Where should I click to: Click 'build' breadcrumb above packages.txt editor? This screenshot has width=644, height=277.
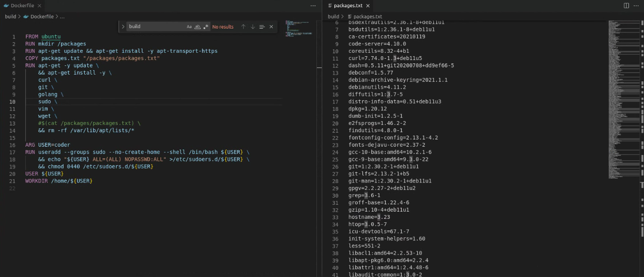click(333, 16)
